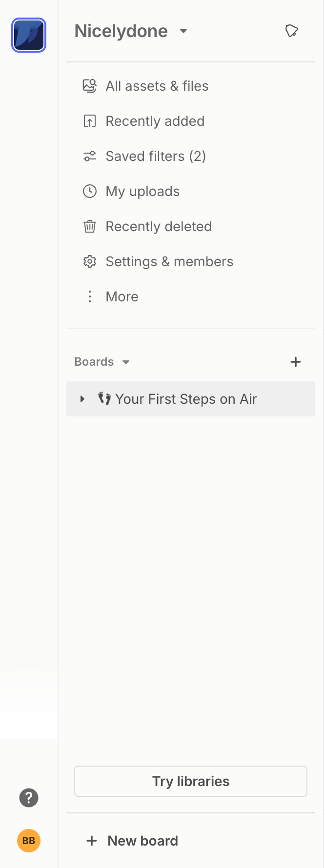Click the BB avatar circle
325x868 pixels.
(x=28, y=841)
